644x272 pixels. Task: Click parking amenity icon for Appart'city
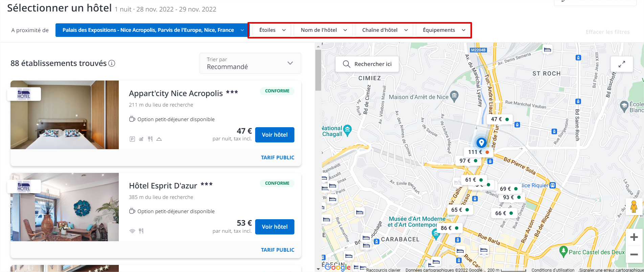point(132,139)
